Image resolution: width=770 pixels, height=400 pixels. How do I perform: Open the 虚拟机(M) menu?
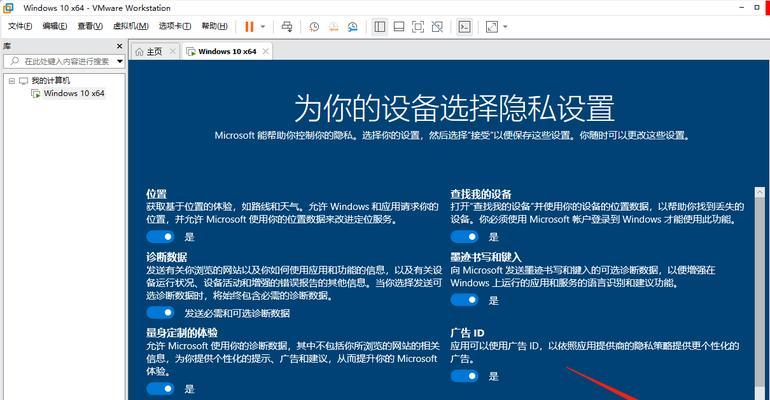(131, 26)
